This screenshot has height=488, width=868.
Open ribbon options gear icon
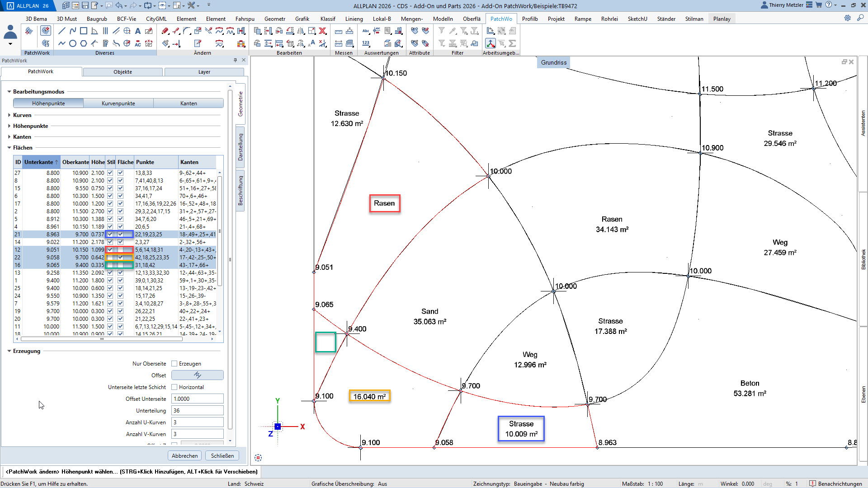tap(847, 18)
